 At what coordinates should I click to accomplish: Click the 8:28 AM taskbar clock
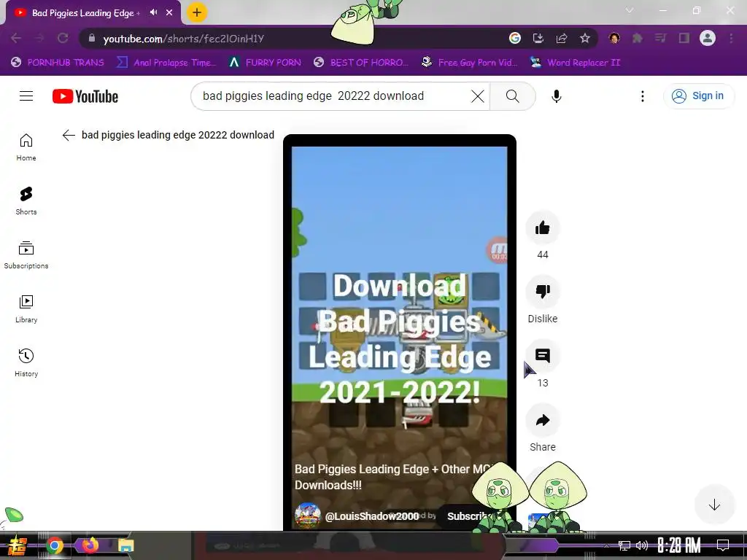[x=679, y=545]
